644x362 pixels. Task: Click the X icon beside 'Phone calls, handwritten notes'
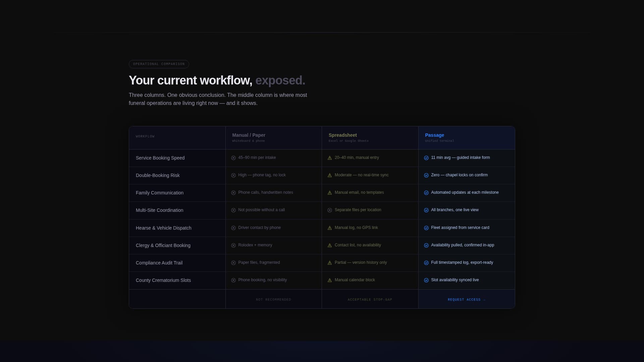click(x=233, y=193)
